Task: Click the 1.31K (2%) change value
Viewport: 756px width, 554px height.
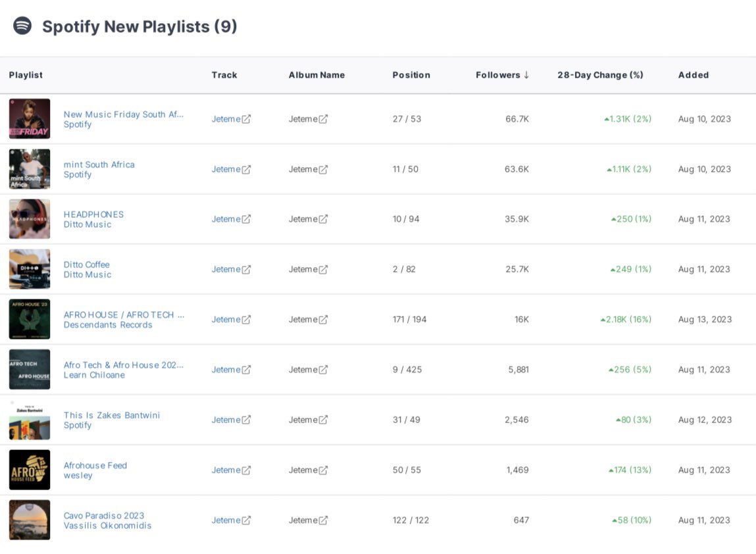Action: tap(628, 118)
